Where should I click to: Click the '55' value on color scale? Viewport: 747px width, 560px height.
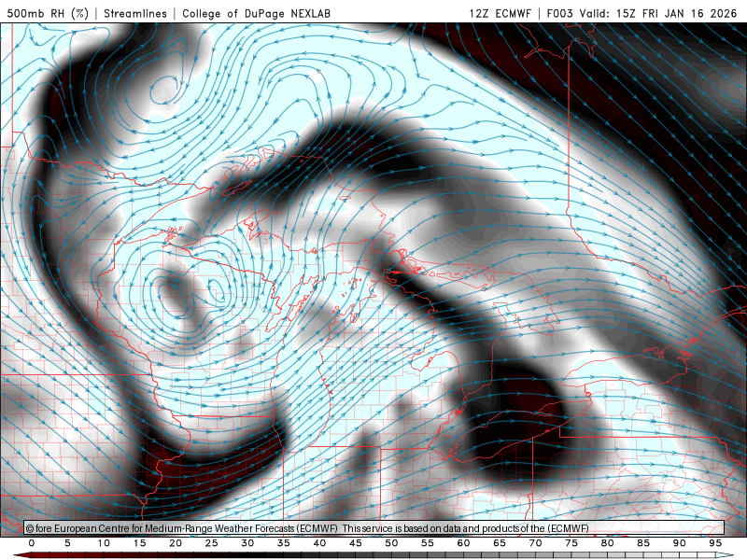coord(428,543)
